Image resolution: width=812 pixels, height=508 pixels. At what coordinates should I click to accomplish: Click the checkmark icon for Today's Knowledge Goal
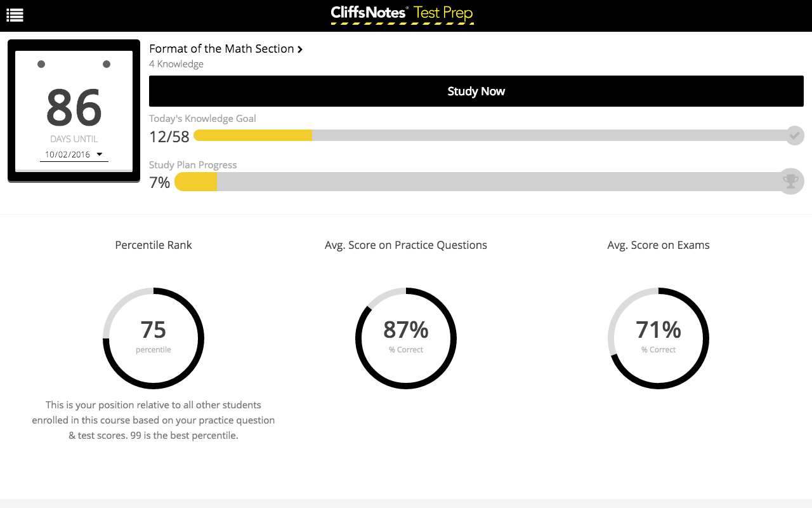[x=794, y=135]
